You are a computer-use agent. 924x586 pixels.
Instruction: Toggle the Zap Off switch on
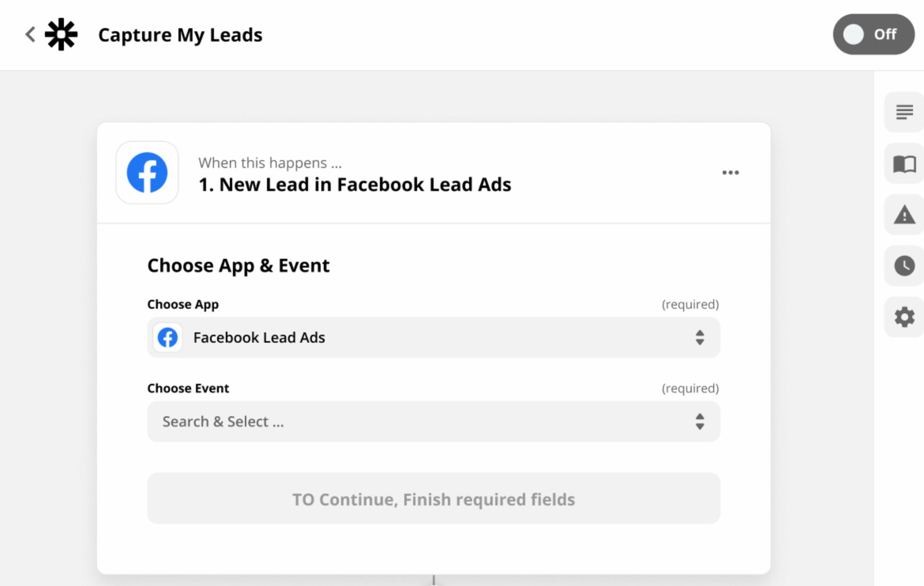(x=873, y=34)
